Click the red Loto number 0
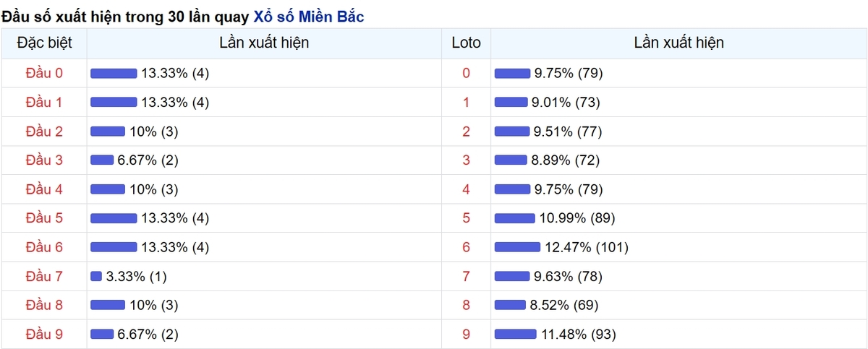 466,73
